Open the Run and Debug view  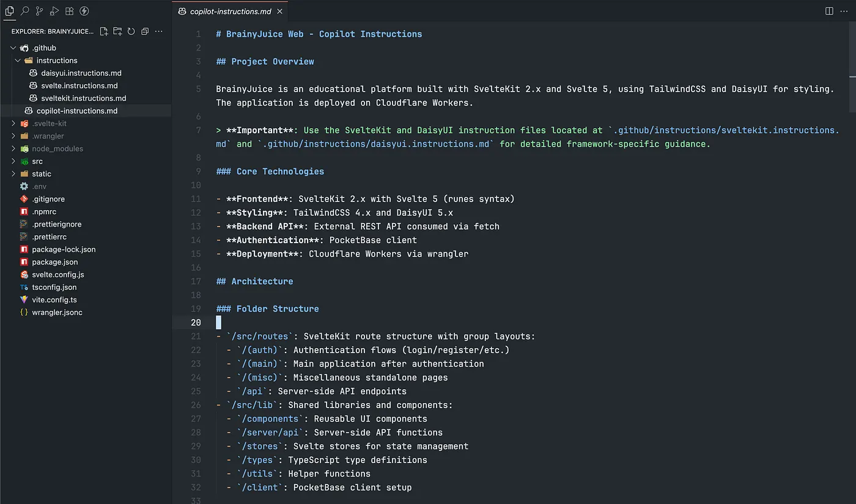54,11
